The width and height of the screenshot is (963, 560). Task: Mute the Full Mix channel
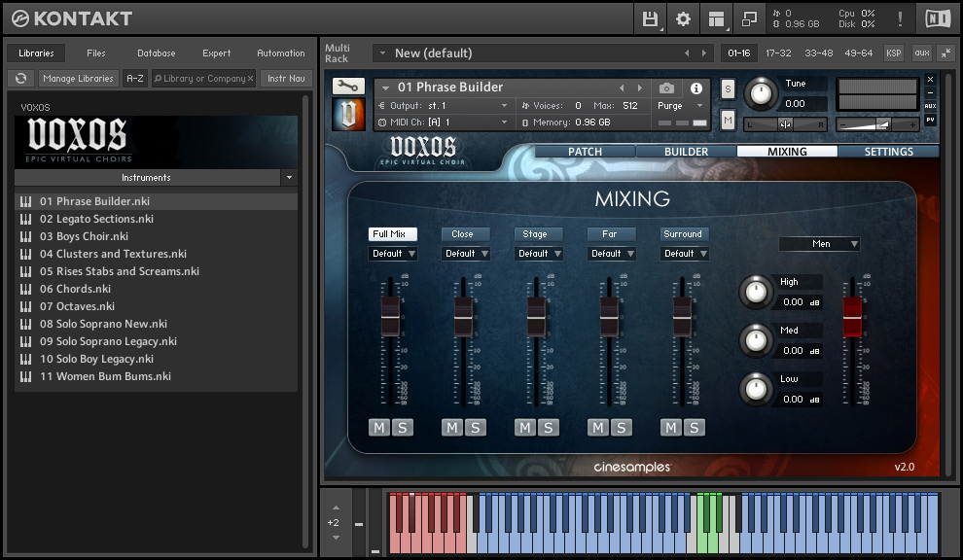(379, 428)
